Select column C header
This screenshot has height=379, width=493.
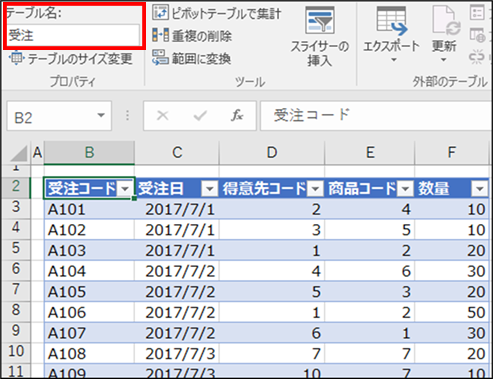click(x=177, y=153)
